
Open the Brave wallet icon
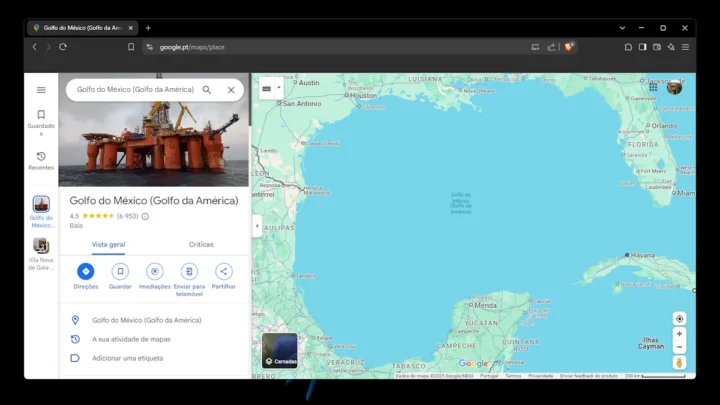[657, 47]
